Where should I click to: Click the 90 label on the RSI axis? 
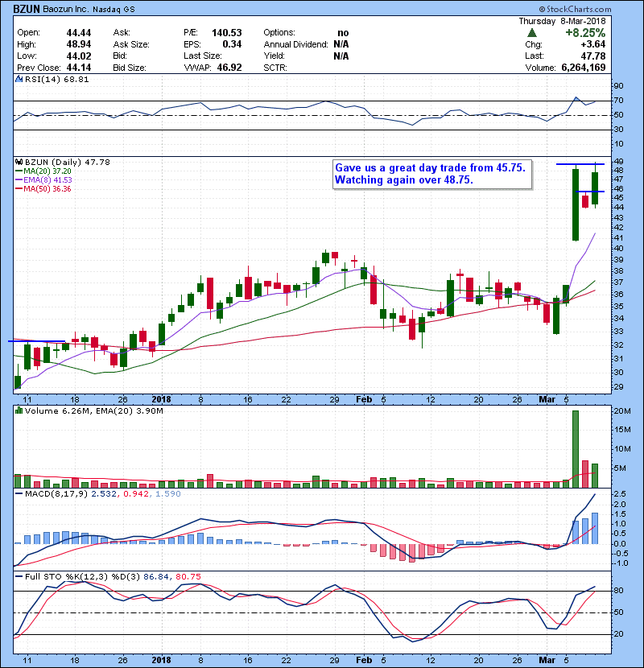coord(618,86)
